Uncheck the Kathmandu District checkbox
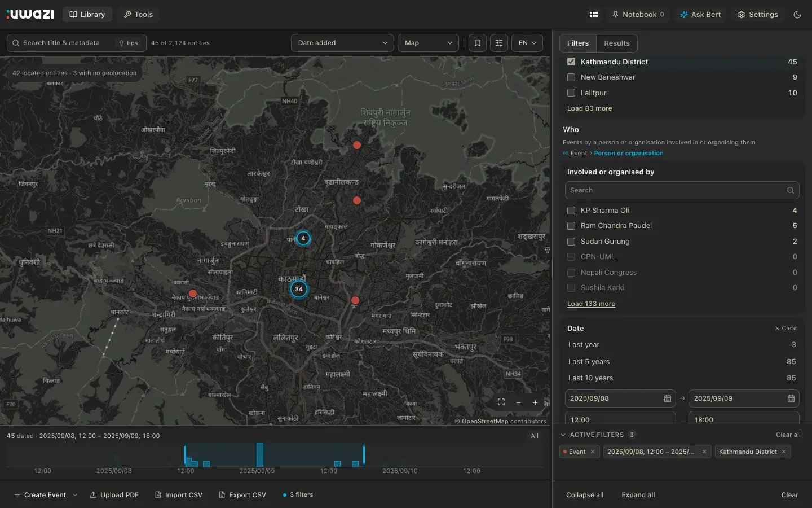The height and width of the screenshot is (508, 812). 571,62
